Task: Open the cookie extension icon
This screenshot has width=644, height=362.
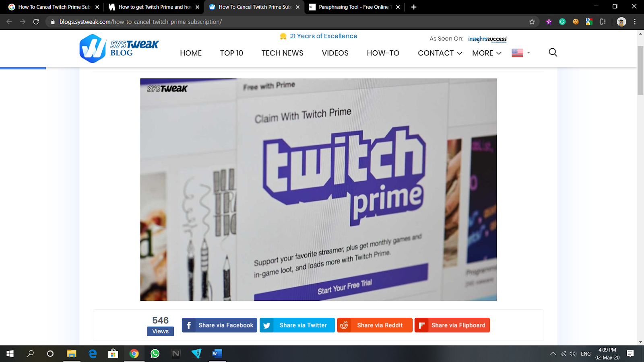Action: click(576, 22)
